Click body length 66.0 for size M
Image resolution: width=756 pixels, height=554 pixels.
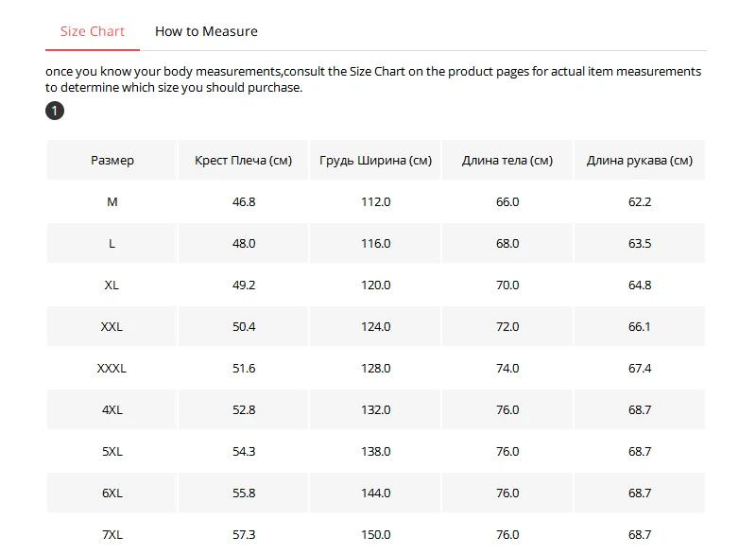pyautogui.click(x=507, y=201)
